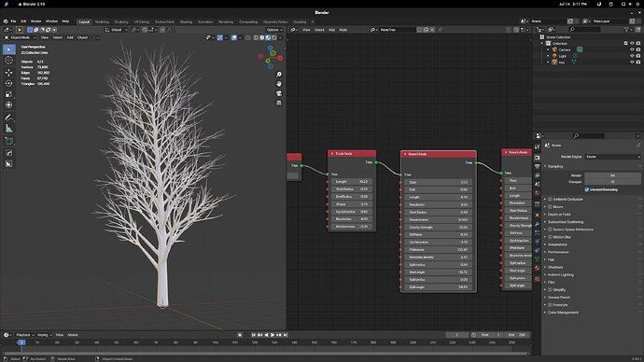The image size is (644, 362).
Task: Open the viewport Options dropdown
Action: (274, 30)
